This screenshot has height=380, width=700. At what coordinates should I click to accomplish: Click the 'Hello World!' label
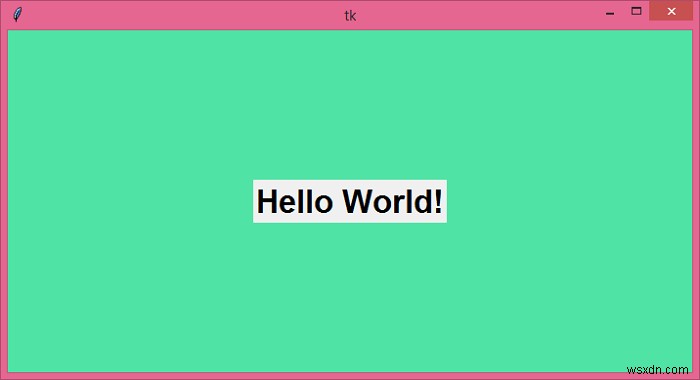click(350, 201)
